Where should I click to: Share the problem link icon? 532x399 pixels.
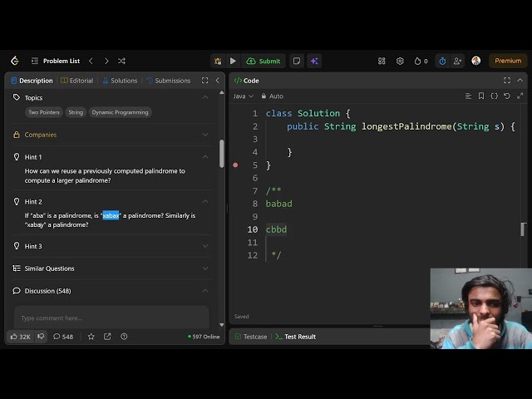(x=107, y=337)
